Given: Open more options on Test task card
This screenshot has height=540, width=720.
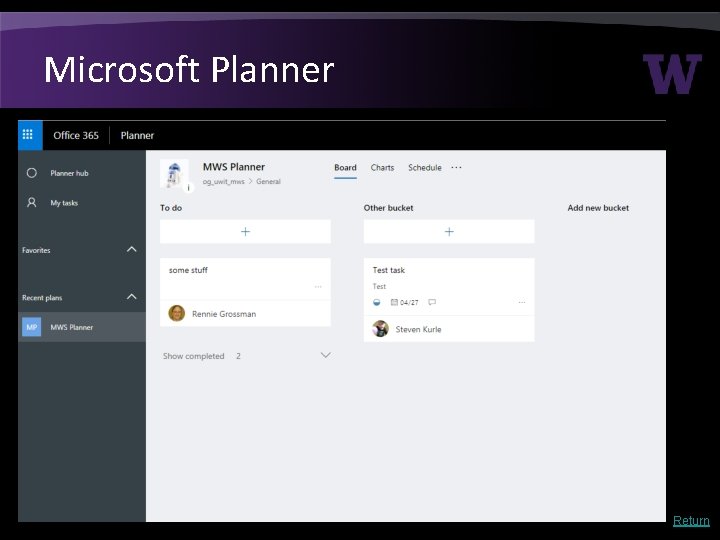Looking at the screenshot, I should click(x=522, y=303).
